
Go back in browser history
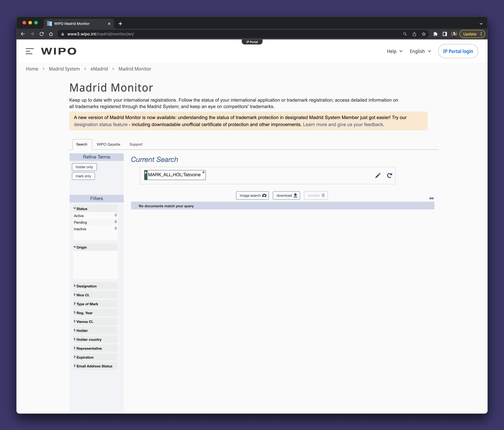click(23, 34)
